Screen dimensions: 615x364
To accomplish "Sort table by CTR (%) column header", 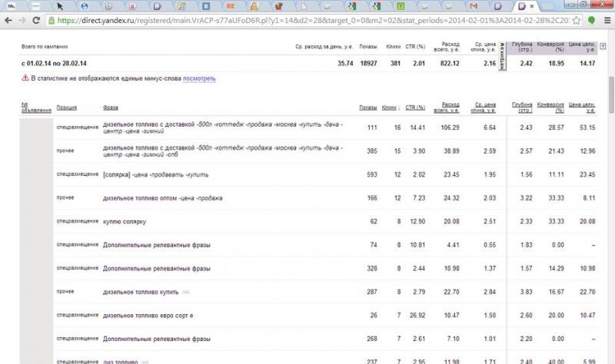I will point(415,108).
